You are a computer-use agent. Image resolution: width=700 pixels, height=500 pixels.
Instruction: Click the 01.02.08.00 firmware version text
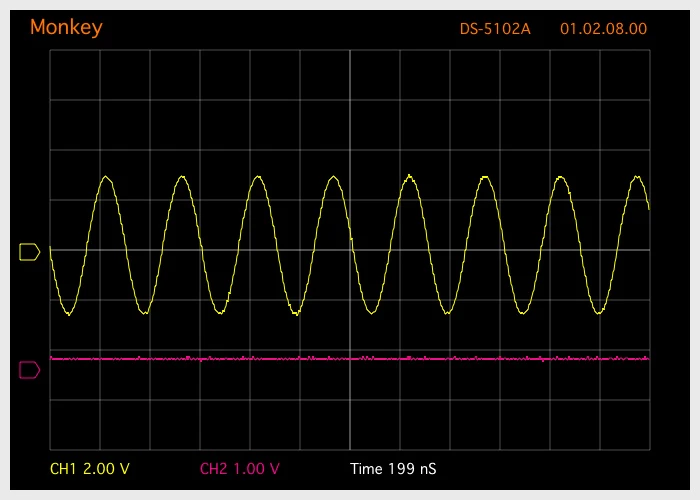tap(604, 29)
